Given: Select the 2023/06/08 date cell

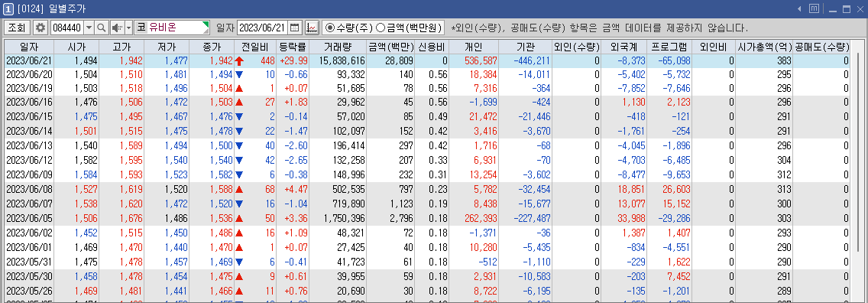Looking at the screenshot, I should pyautogui.click(x=29, y=190).
